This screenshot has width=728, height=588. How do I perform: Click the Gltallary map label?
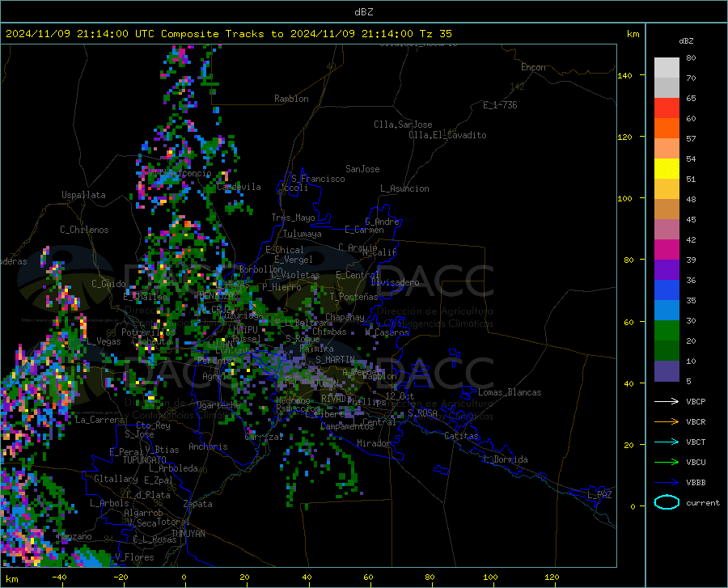pos(116,479)
